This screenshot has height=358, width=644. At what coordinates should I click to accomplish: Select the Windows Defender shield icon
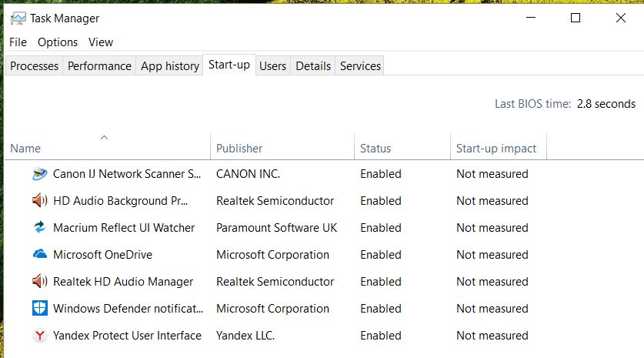(x=39, y=308)
